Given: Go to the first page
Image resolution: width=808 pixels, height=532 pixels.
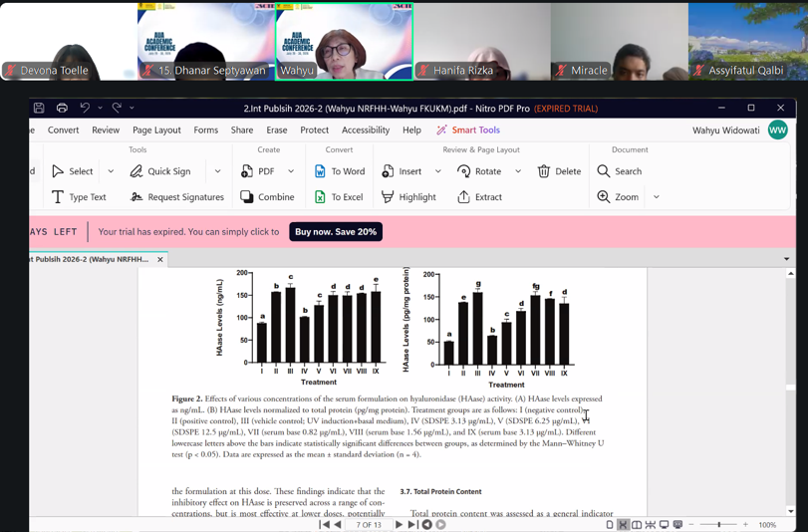Looking at the screenshot, I should [x=324, y=525].
